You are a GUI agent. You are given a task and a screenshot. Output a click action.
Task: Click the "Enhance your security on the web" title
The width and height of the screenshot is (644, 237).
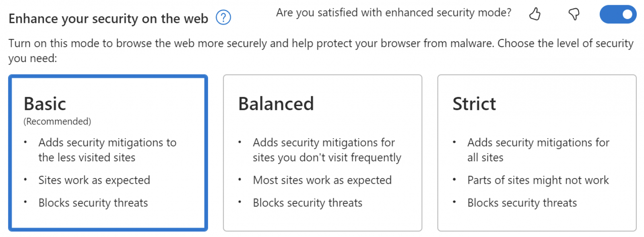point(108,19)
